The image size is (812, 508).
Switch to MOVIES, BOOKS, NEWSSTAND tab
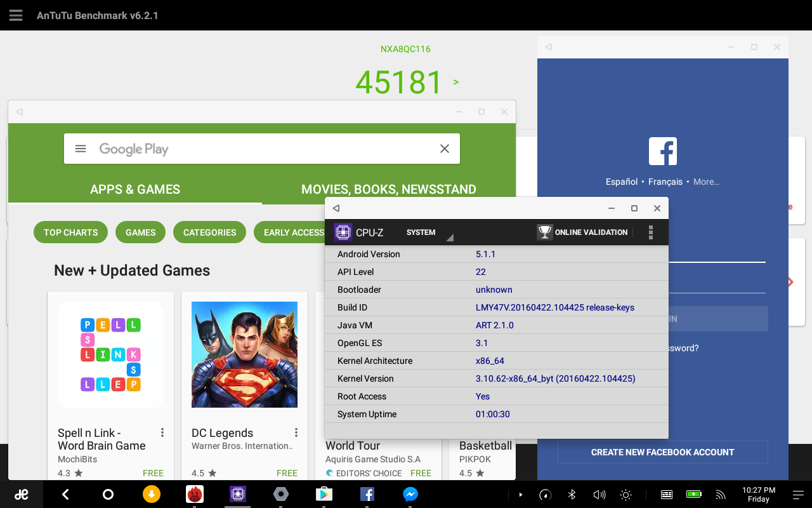click(388, 189)
